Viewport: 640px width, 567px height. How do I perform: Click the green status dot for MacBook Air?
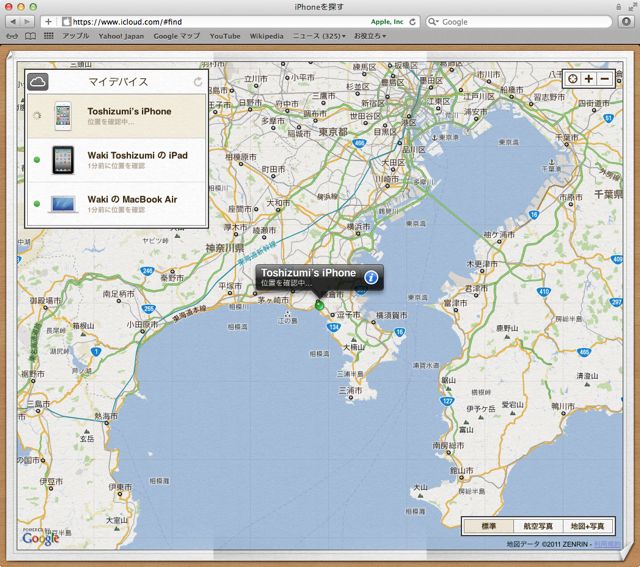pyautogui.click(x=37, y=204)
